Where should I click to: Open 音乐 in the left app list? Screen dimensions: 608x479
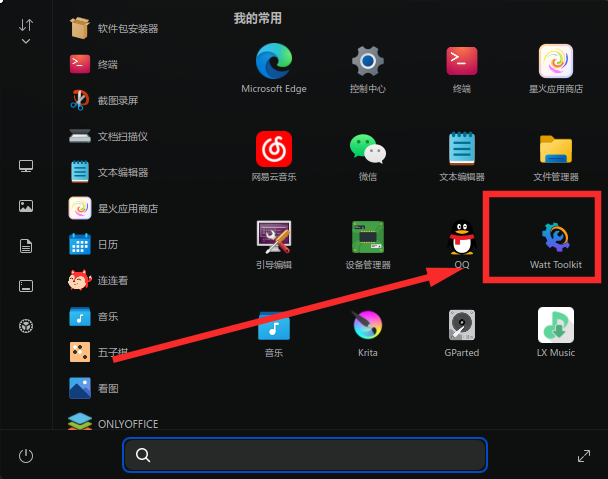[x=93, y=316]
